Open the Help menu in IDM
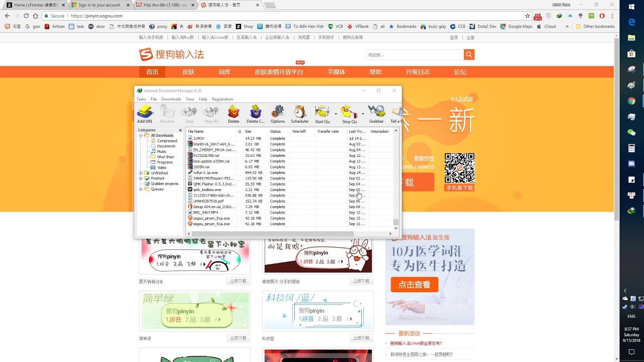This screenshot has height=362, width=644. pos(203,99)
